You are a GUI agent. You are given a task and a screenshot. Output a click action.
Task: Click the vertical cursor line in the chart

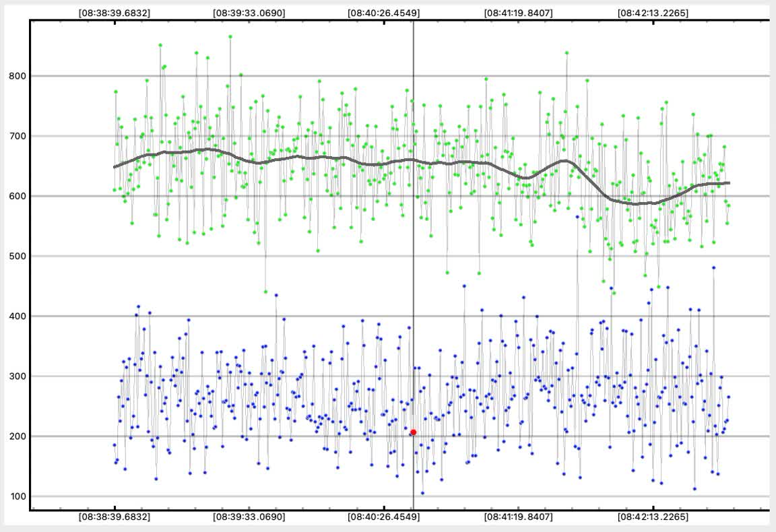413,303
